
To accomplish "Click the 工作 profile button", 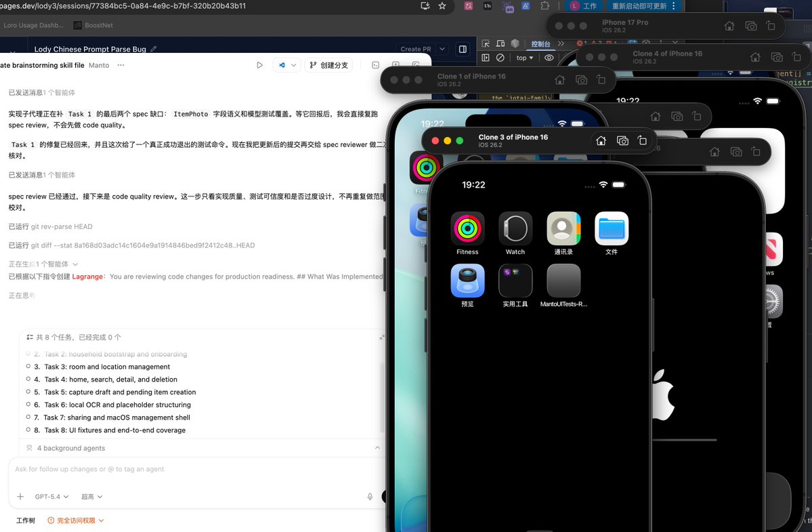I will click(584, 5).
